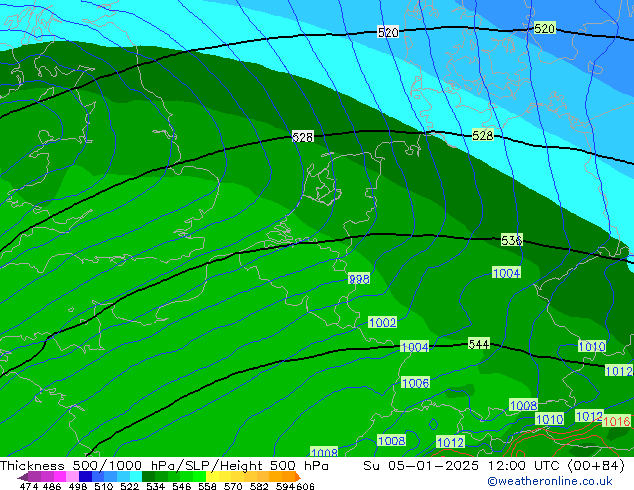Select the 998 pressure isobar label
This screenshot has width=634, height=490.
[x=359, y=279]
